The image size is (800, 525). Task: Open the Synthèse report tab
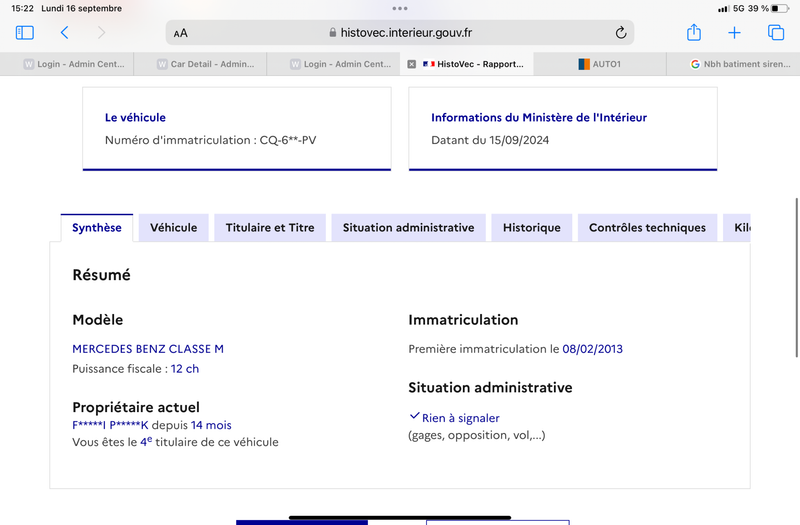coord(97,228)
